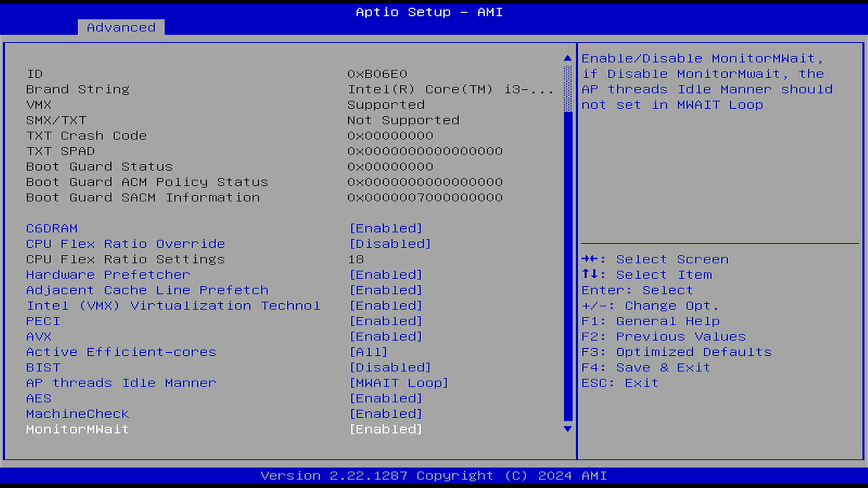Click the AVX Enabled value
The height and width of the screenshot is (488, 868).
pos(385,337)
